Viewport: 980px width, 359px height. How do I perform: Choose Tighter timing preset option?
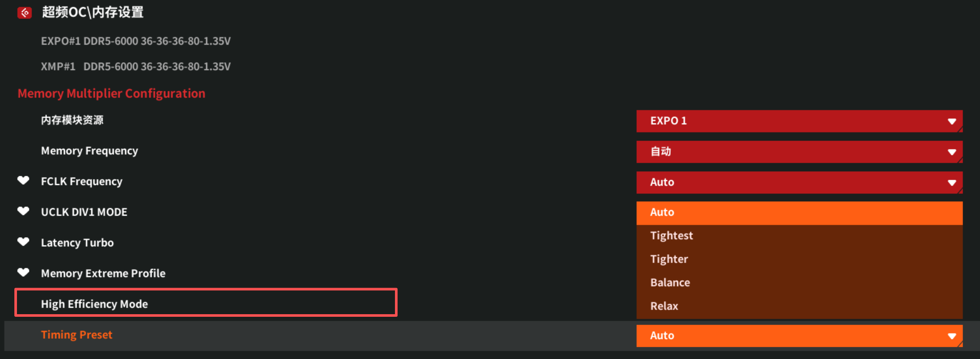(799, 259)
